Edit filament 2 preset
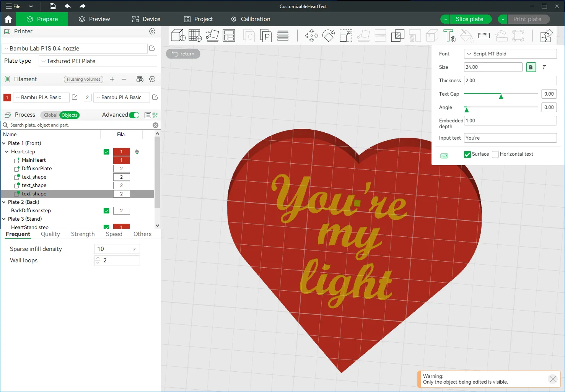The height and width of the screenshot is (392, 565). tap(155, 97)
